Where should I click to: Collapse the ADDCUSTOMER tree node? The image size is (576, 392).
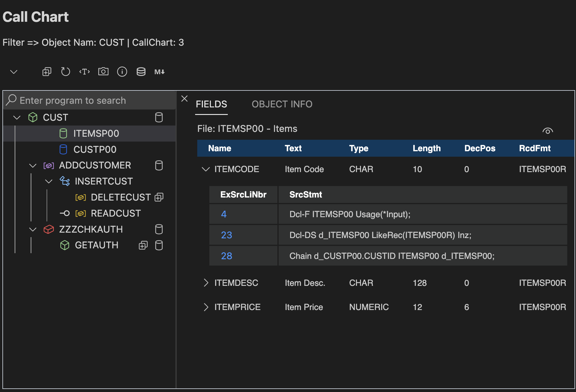click(33, 165)
